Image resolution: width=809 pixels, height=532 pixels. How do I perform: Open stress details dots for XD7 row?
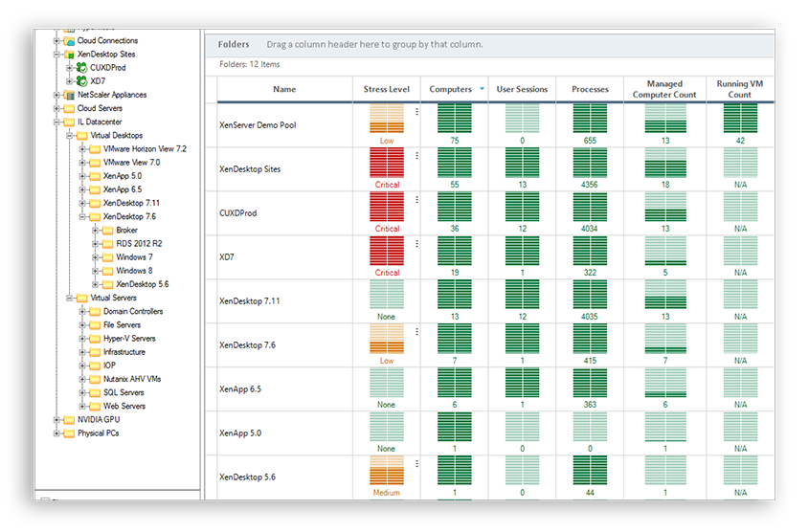tap(416, 243)
